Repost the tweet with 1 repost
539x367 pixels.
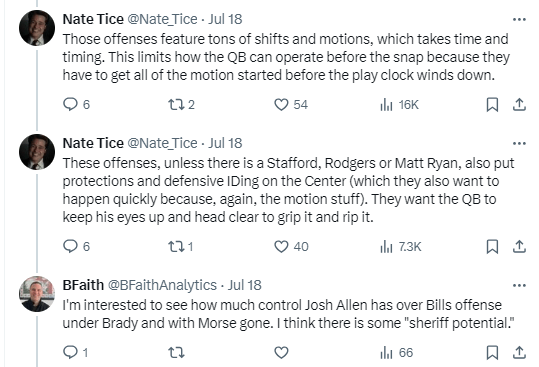point(180,246)
